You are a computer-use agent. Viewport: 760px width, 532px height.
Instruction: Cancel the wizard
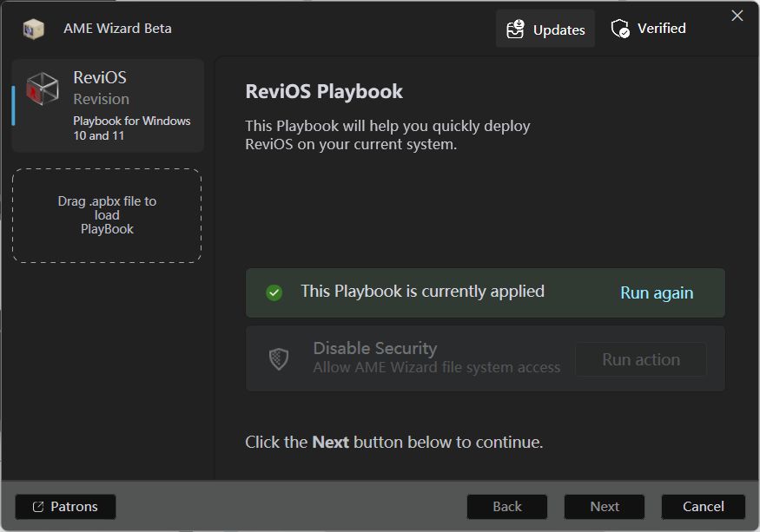tap(704, 507)
